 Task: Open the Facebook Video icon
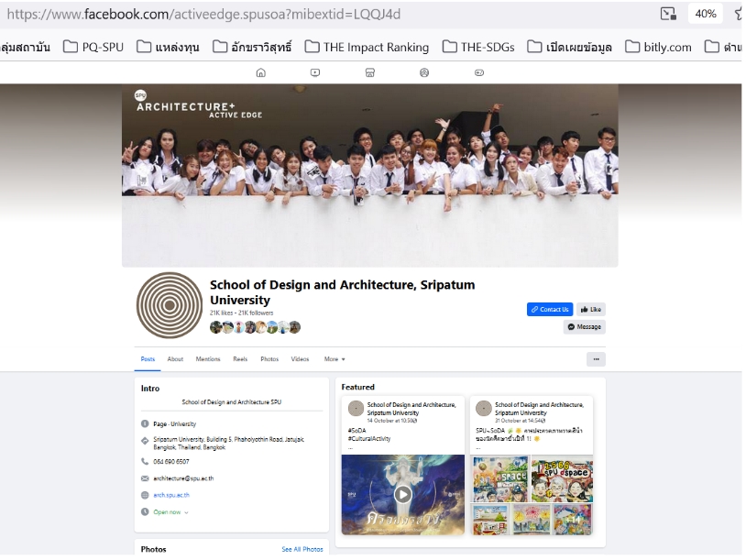tap(315, 72)
